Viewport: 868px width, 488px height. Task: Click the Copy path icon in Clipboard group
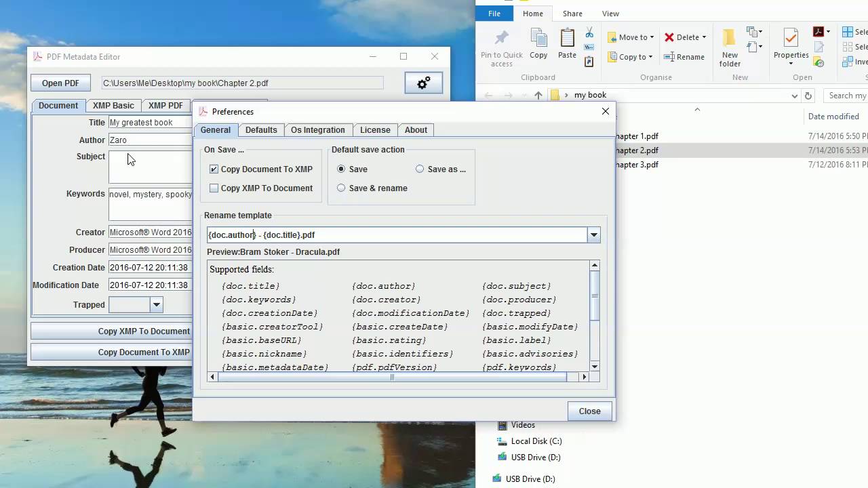click(589, 47)
